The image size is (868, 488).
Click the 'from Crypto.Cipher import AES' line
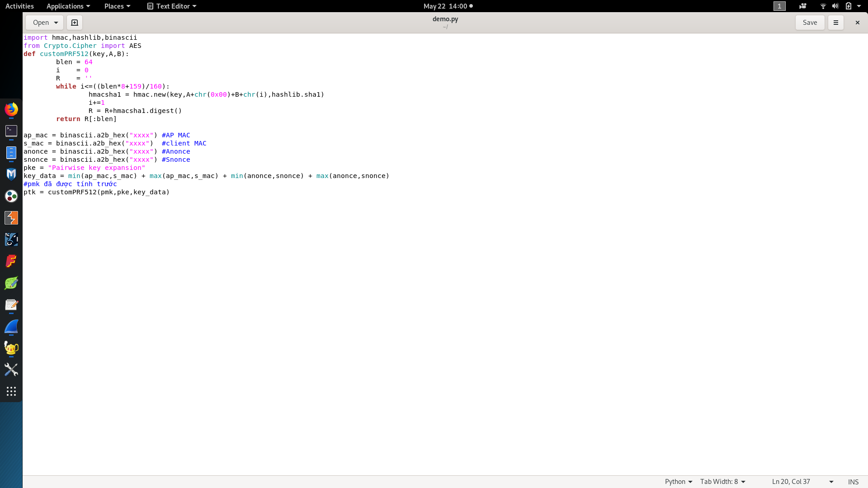(82, 46)
